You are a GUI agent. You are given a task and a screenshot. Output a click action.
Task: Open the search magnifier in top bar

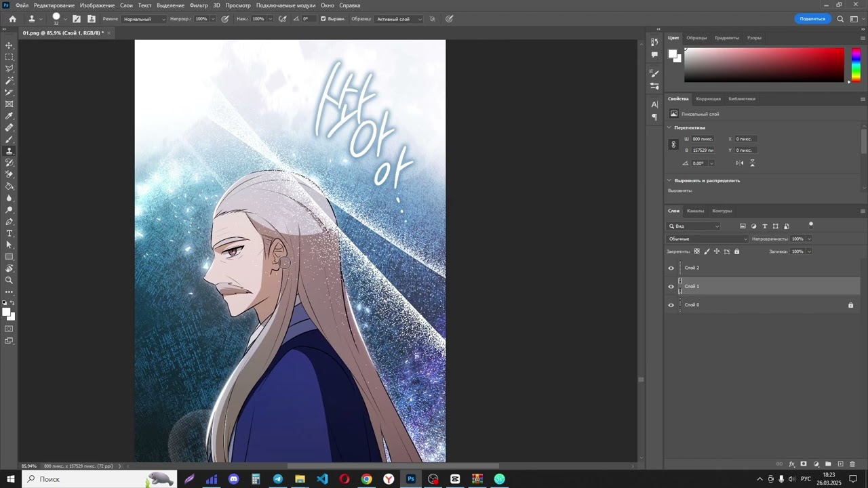tap(840, 19)
